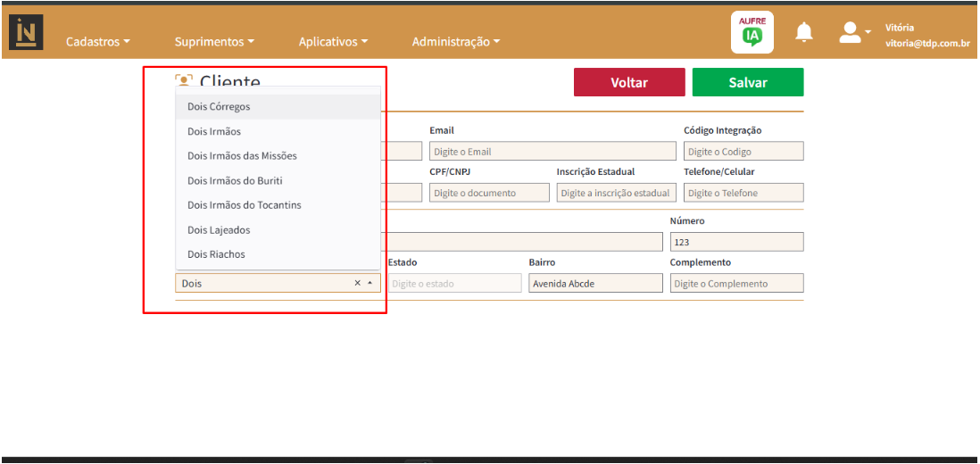Open the Administração menu
The height and width of the screenshot is (464, 980).
click(x=455, y=42)
